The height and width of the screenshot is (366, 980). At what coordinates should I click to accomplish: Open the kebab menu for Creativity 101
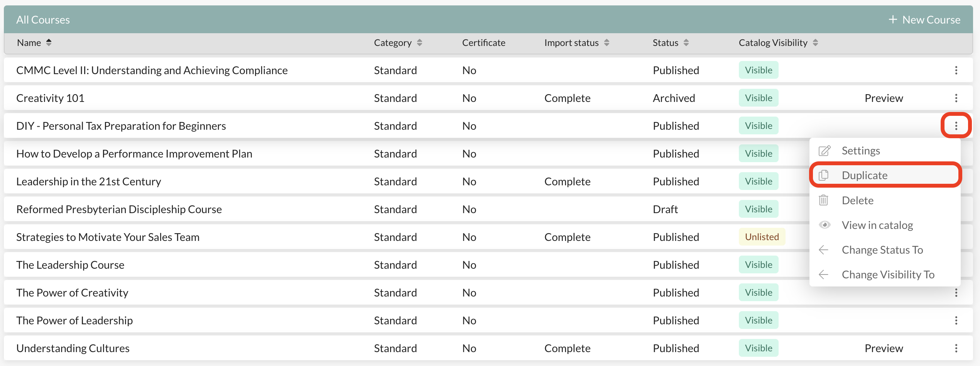click(956, 98)
